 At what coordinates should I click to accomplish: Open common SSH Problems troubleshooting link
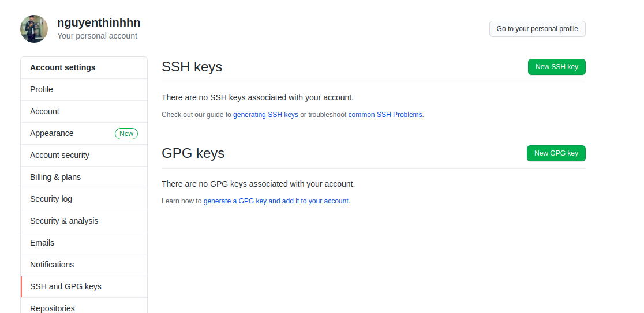point(385,115)
